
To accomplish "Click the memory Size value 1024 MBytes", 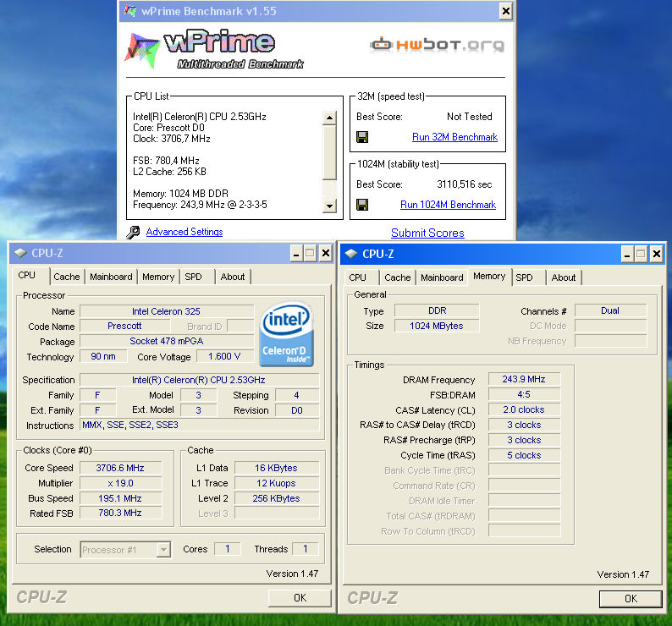I will tap(438, 326).
